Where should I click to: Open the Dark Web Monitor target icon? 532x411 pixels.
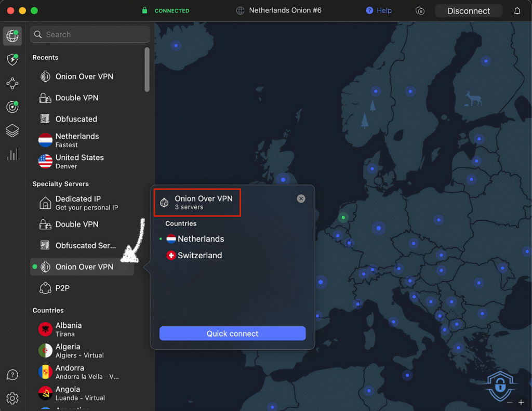pyautogui.click(x=12, y=107)
